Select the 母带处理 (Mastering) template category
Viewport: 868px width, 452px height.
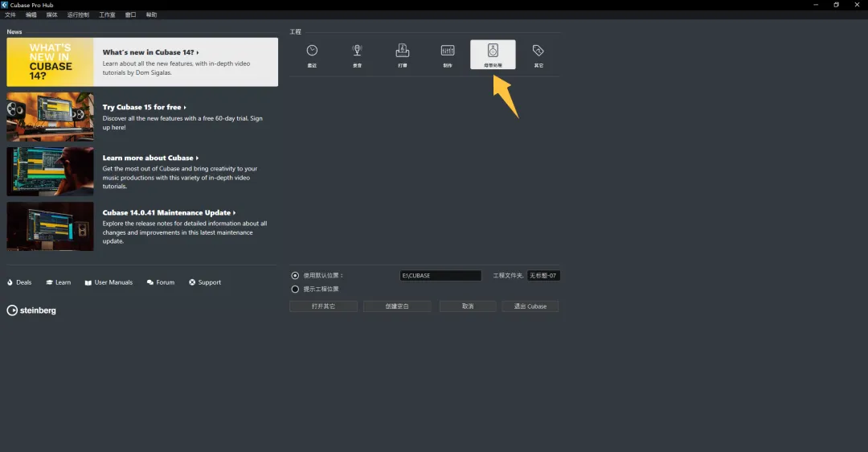[493, 55]
